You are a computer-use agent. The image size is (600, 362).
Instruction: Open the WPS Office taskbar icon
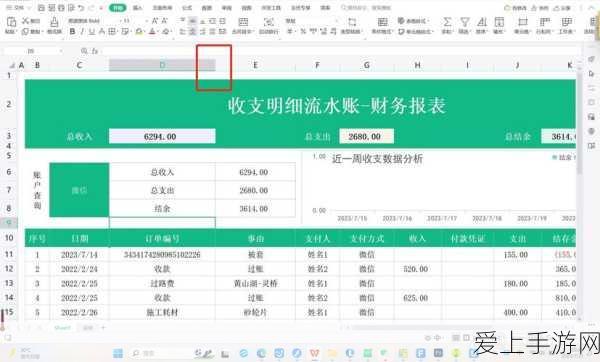pos(315,353)
